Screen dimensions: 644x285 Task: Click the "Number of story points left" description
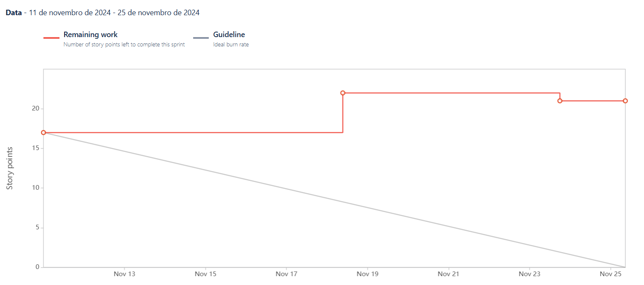point(124,44)
